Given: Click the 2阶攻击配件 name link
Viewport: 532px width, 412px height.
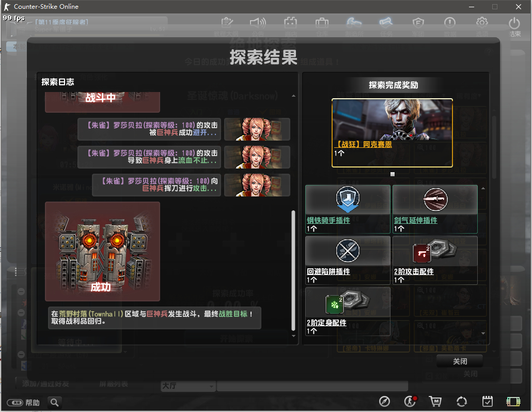Looking at the screenshot, I should (x=414, y=271).
